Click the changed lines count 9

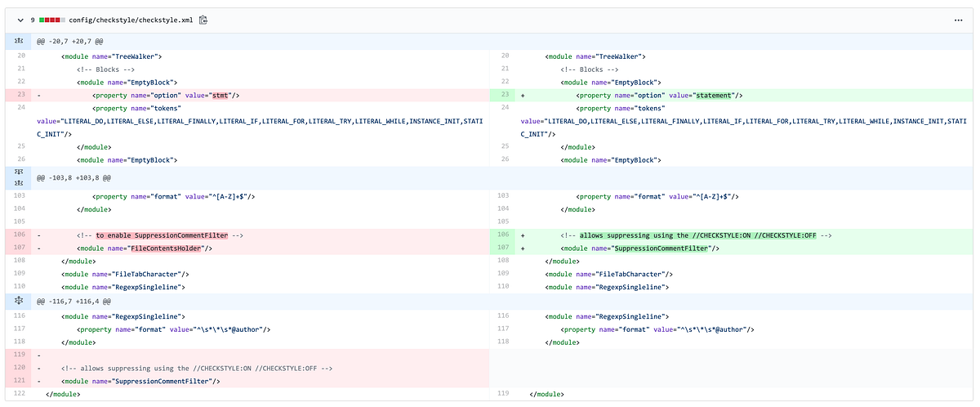(33, 20)
